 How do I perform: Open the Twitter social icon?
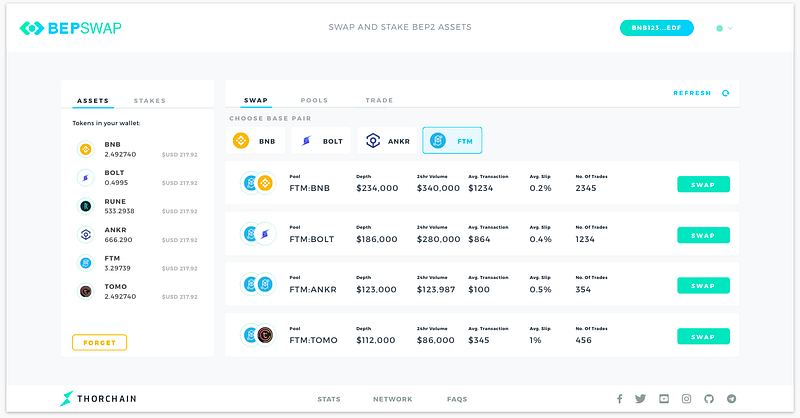(640, 399)
